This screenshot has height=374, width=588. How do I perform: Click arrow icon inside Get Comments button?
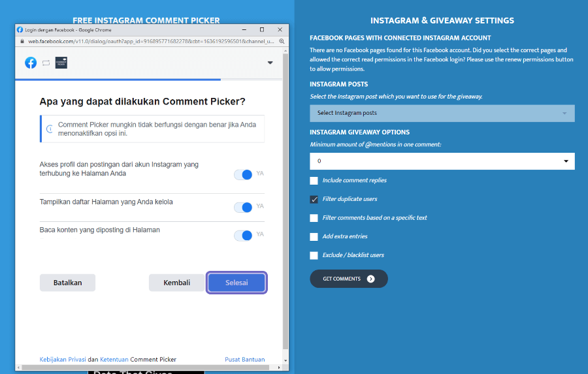[x=370, y=279]
